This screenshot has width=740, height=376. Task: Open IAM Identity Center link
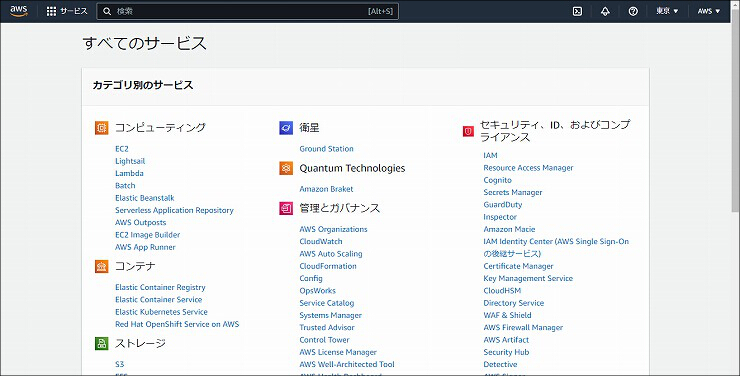pos(556,247)
